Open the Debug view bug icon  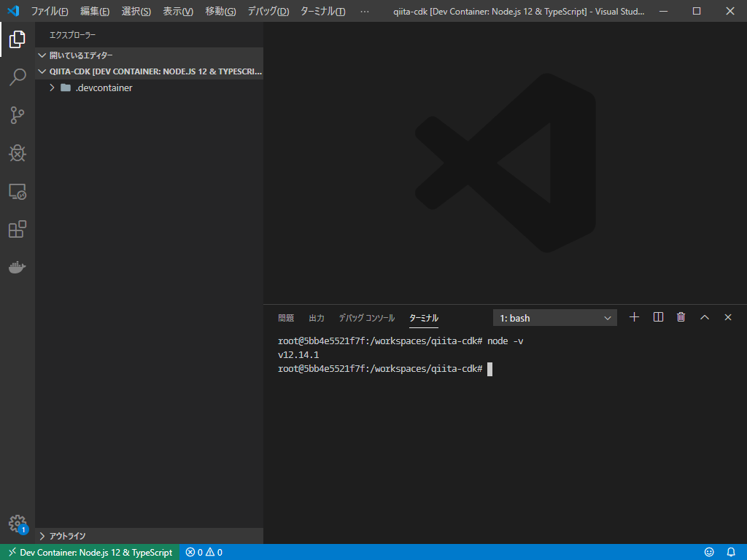coord(18,153)
